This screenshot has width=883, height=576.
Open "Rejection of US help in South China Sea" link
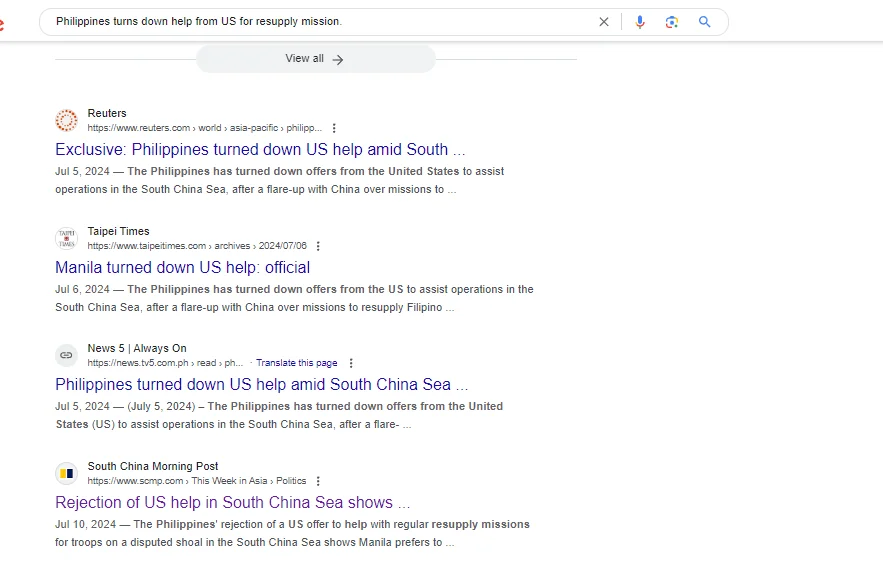(x=233, y=502)
